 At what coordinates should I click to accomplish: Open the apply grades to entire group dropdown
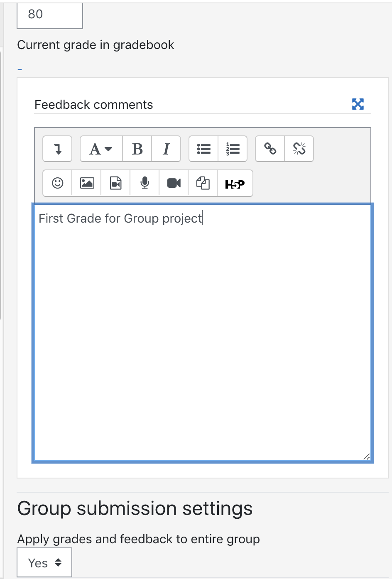[x=44, y=563]
